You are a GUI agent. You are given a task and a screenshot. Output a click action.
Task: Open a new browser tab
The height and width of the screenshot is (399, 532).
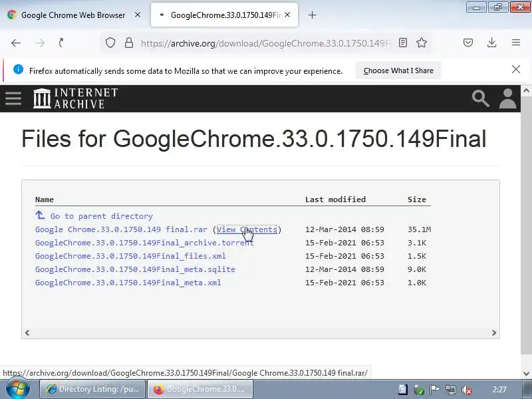(312, 15)
